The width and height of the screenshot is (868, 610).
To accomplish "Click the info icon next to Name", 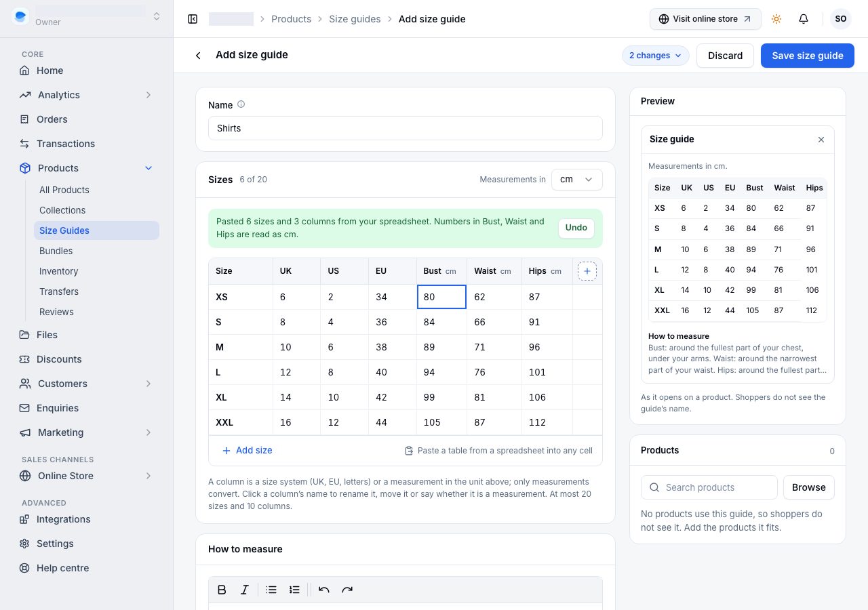I will 241,104.
